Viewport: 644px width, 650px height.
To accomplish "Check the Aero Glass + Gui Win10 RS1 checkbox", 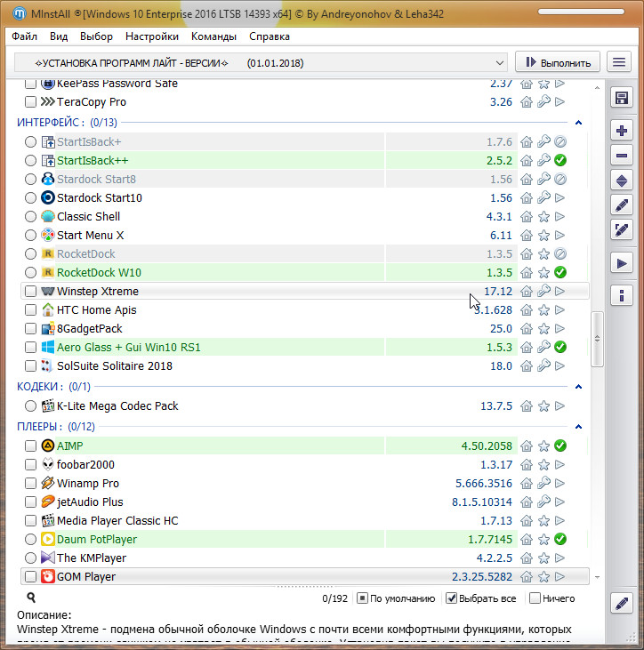I will click(x=30, y=347).
